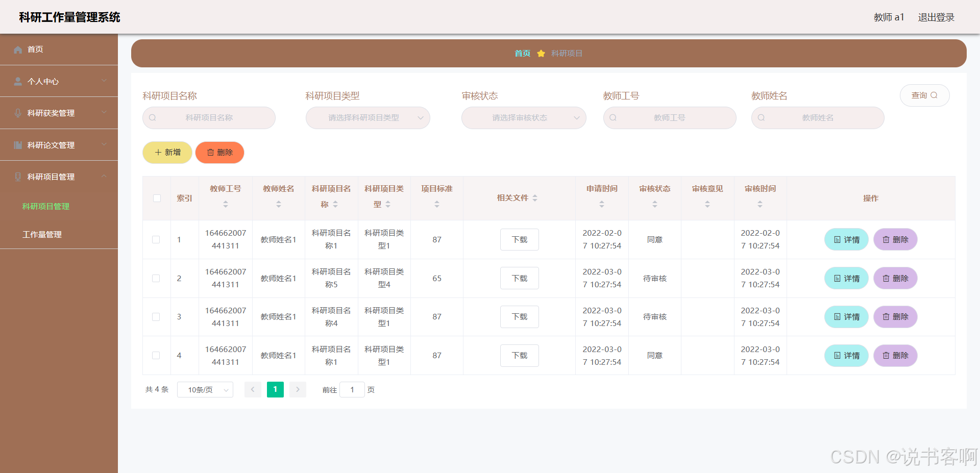
Task: Select the checkbox for row 3
Action: [x=156, y=317]
